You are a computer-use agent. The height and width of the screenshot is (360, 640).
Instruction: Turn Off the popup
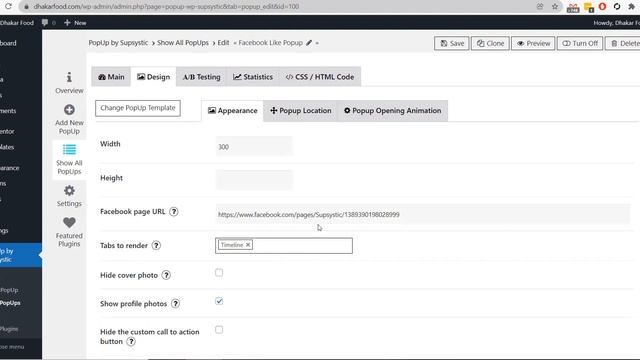coord(580,43)
